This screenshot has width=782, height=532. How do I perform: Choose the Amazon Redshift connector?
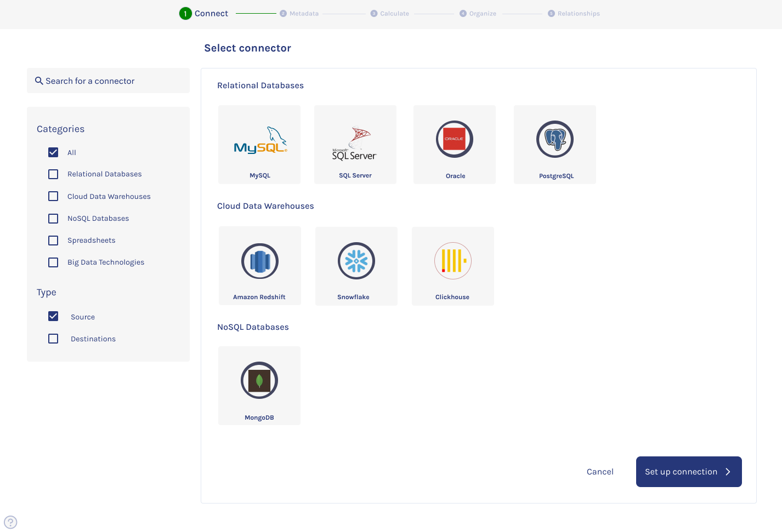(x=259, y=261)
